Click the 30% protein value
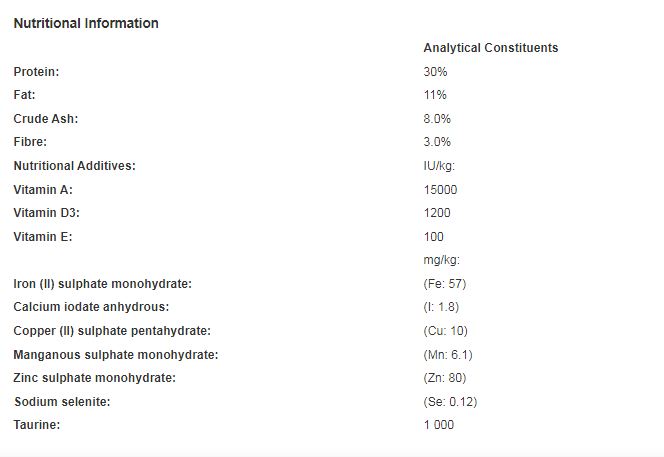 [x=435, y=72]
